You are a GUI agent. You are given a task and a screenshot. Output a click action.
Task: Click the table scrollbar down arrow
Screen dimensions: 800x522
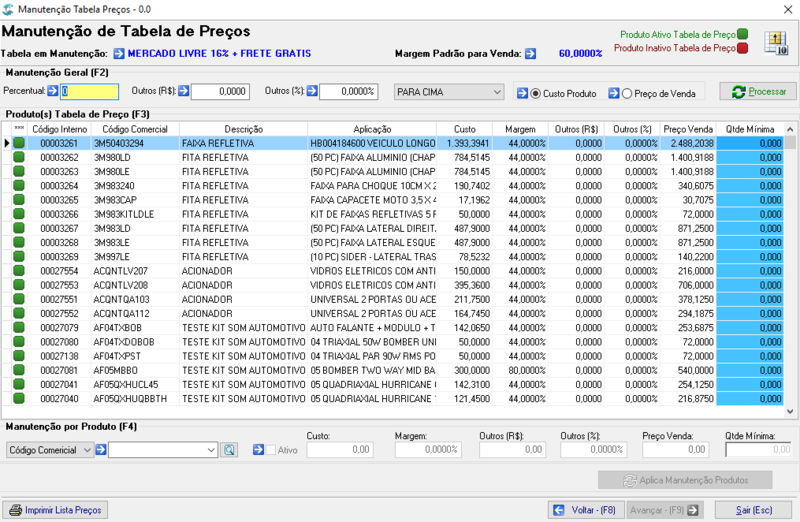(x=790, y=411)
